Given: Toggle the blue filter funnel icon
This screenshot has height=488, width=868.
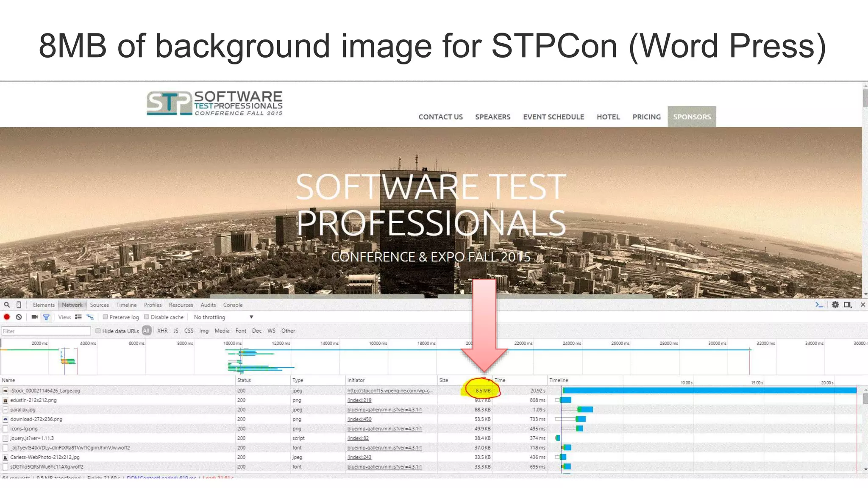Looking at the screenshot, I should point(46,317).
